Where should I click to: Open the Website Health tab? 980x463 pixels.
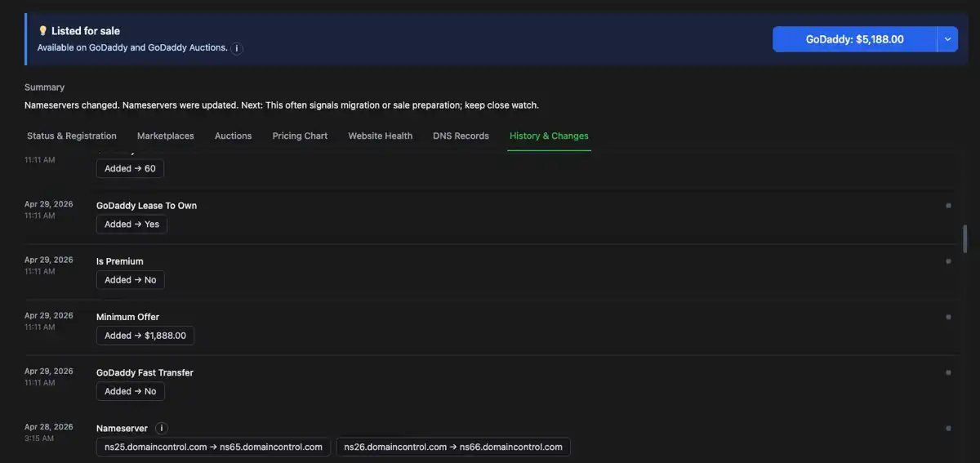click(x=381, y=136)
